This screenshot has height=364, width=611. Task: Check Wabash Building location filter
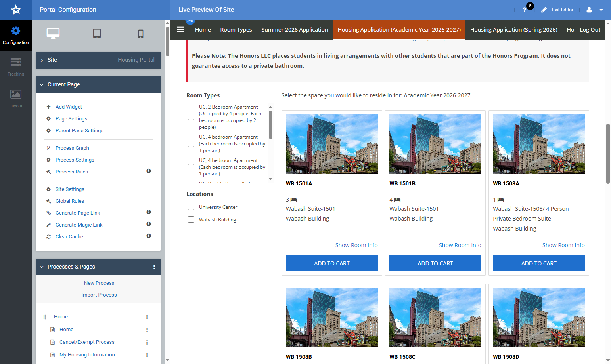coord(191,219)
